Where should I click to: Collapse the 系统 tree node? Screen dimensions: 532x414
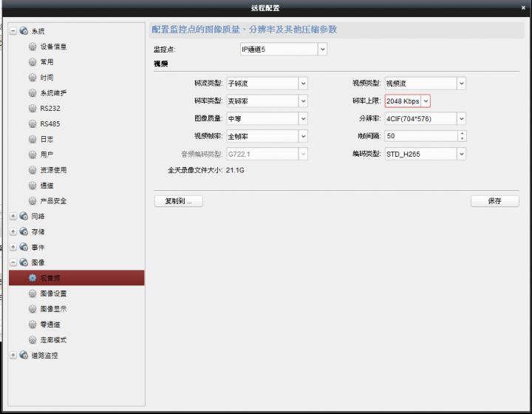click(x=13, y=31)
